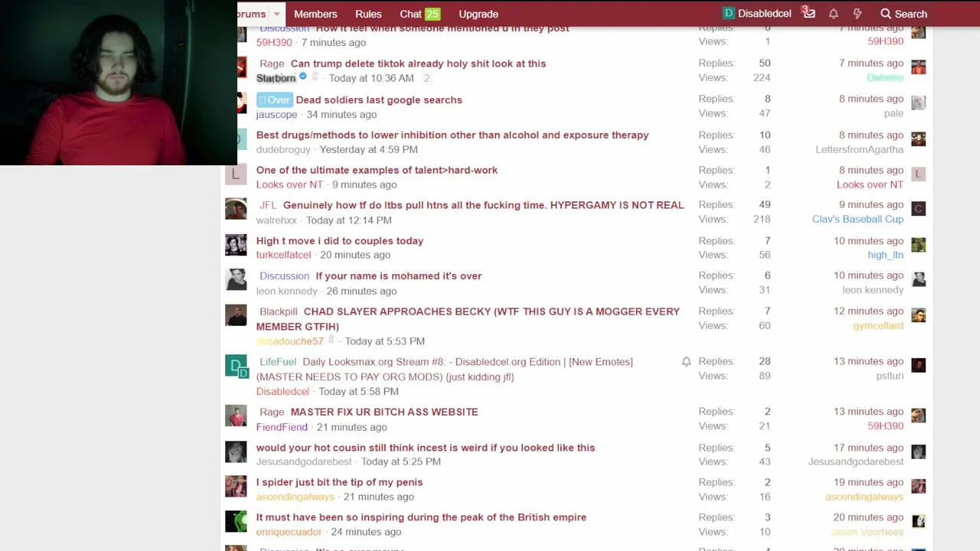Click 'Yesterday at 4:59 PM' start date
Screen dimensions: 980x551
tap(368, 150)
